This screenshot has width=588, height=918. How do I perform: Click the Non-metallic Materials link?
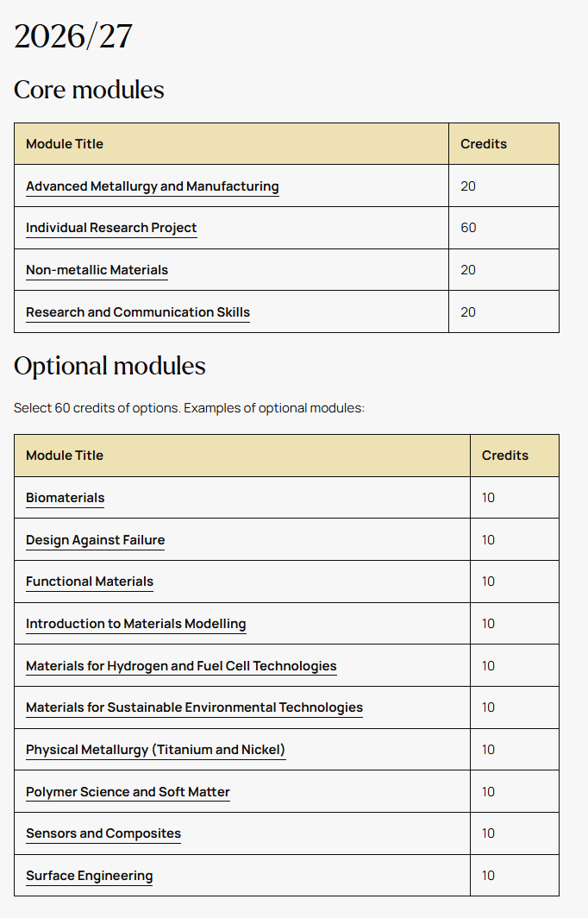[x=97, y=270]
